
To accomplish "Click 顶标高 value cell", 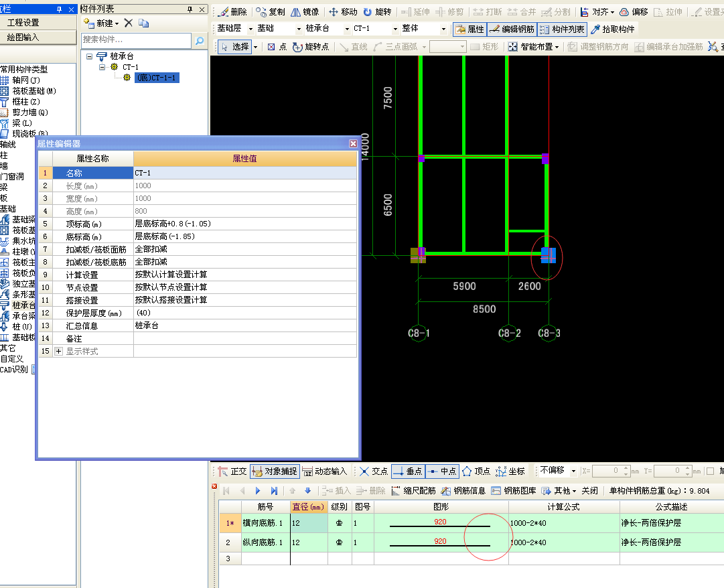I will 244,224.
